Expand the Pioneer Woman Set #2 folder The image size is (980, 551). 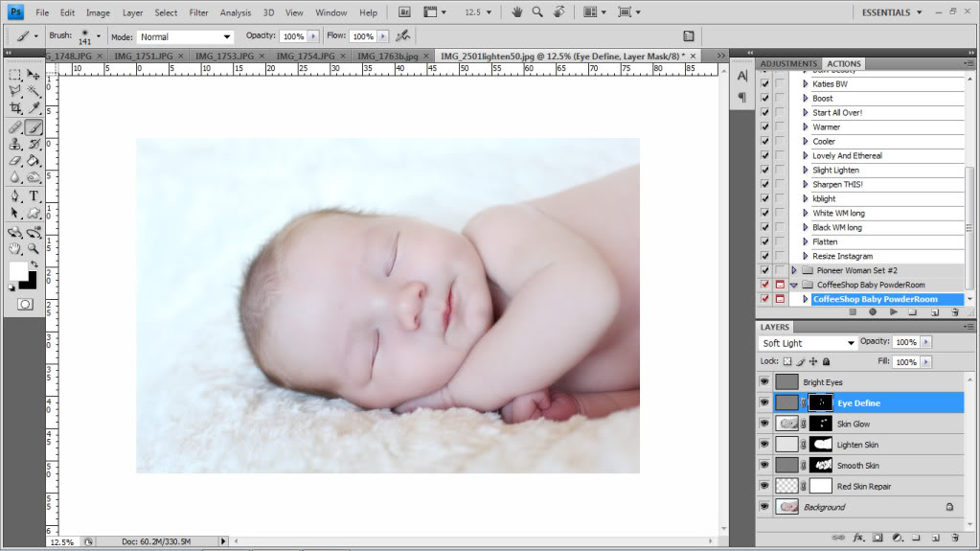[794, 270]
